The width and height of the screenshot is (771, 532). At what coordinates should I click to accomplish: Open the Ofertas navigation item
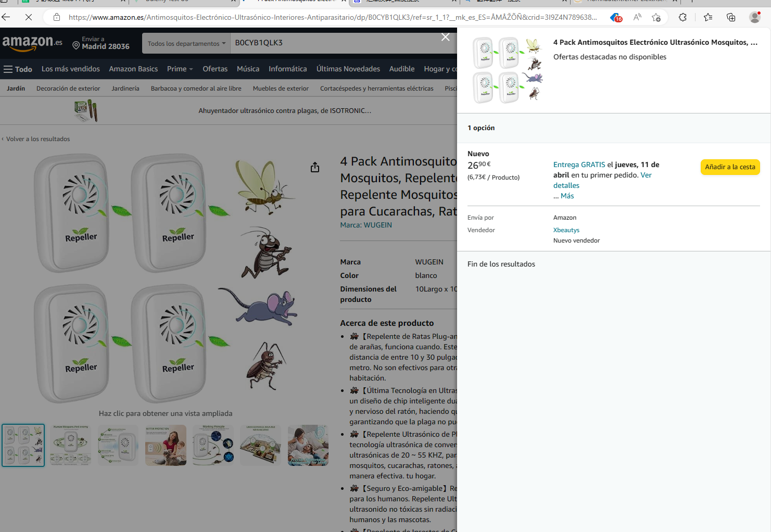(215, 69)
